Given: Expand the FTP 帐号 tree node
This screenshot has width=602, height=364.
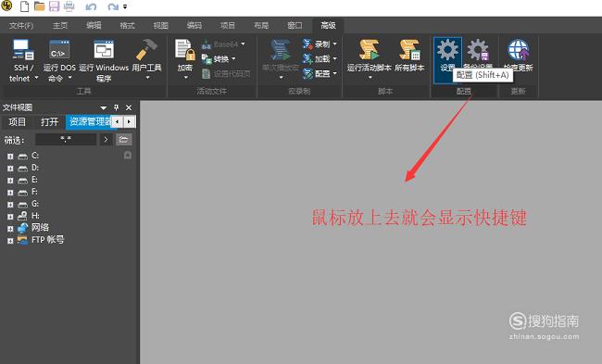Looking at the screenshot, I should [x=10, y=241].
